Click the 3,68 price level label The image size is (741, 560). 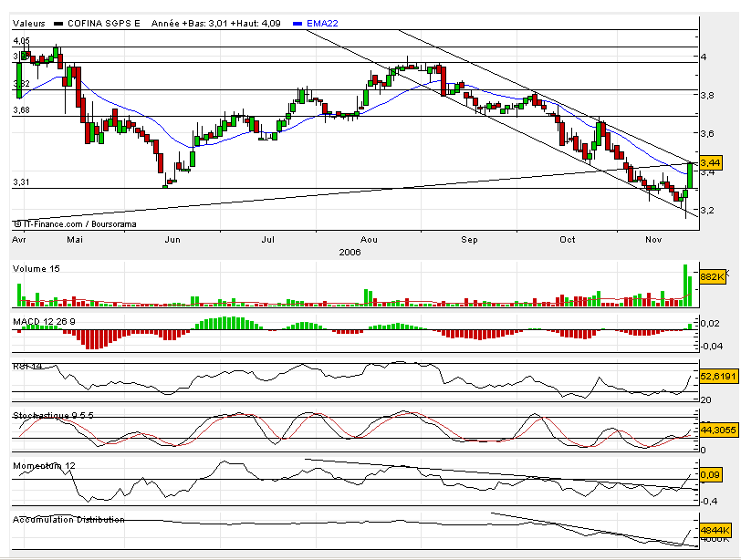tap(21, 110)
